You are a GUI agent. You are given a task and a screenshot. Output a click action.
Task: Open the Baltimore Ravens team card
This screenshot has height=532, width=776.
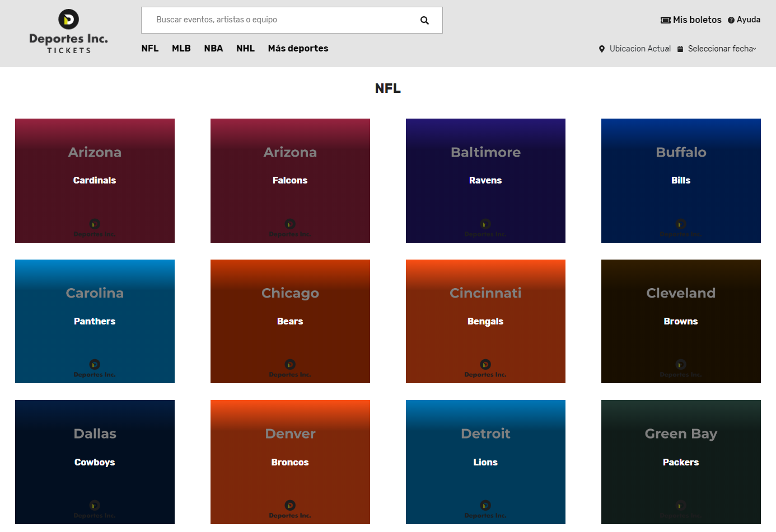[485, 180]
